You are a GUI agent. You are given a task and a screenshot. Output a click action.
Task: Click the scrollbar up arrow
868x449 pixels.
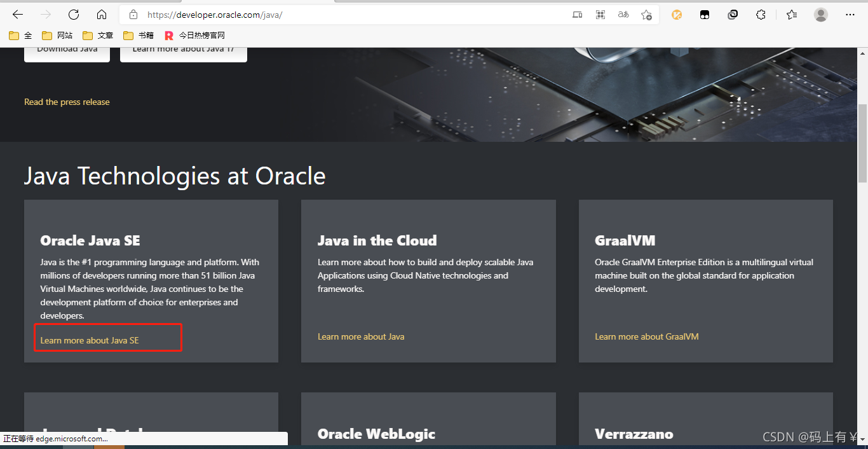tap(862, 53)
